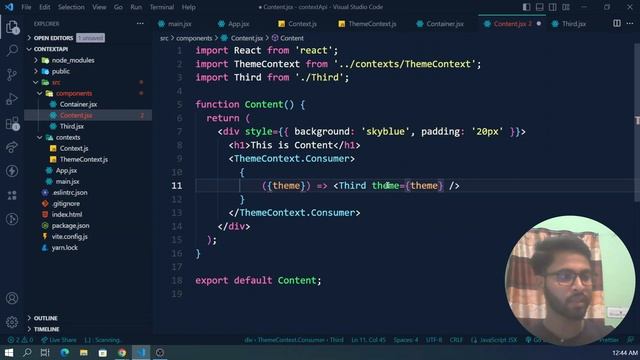Open the Selection menu
Viewport: 640px width, 360px height.
click(x=71, y=7)
